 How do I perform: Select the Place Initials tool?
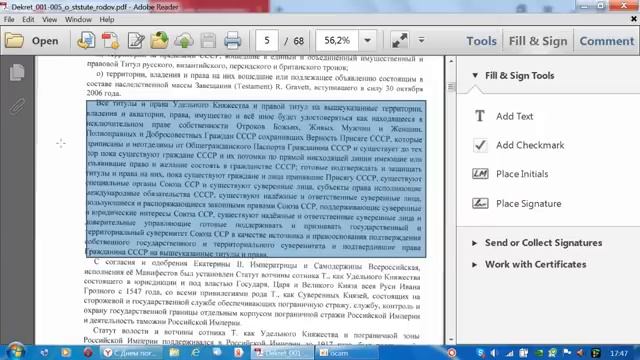pos(522,174)
